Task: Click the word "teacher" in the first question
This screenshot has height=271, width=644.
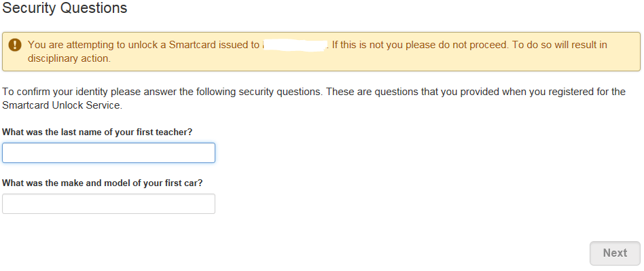Action: 175,132
